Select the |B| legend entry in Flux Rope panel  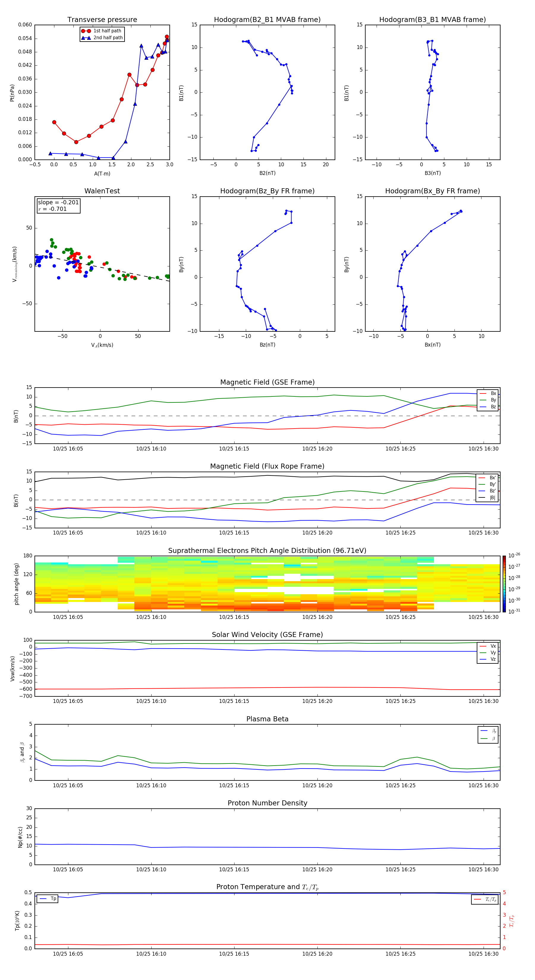point(487,498)
